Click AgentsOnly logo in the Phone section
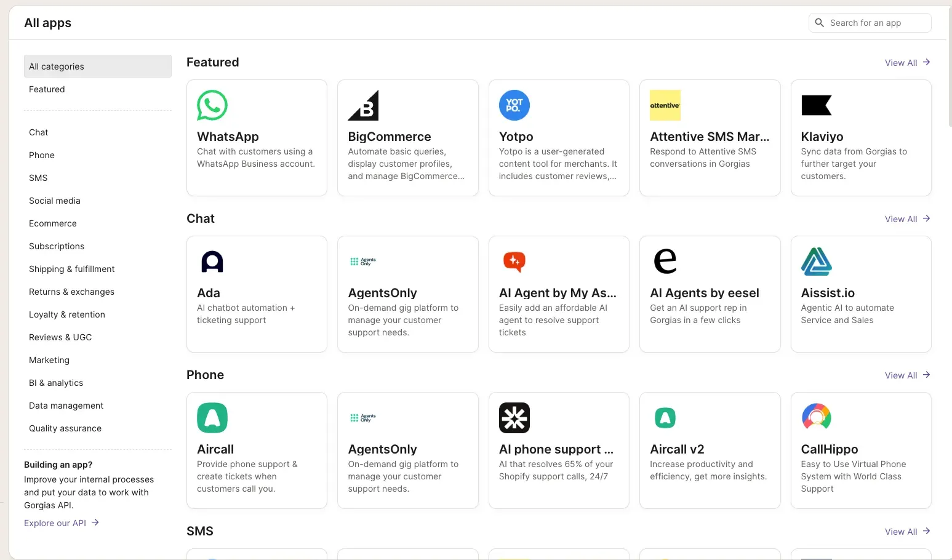The height and width of the screenshot is (560, 952). click(x=363, y=418)
